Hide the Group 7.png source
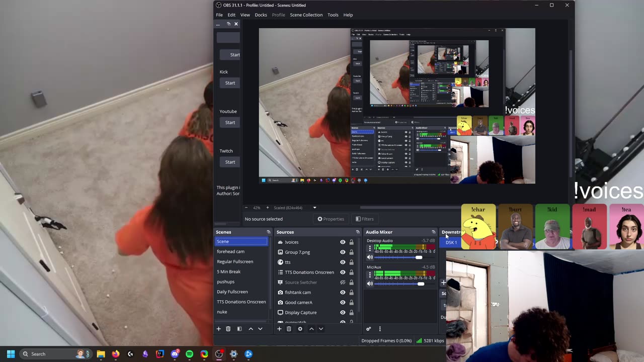This screenshot has height=362, width=644. pyautogui.click(x=343, y=252)
